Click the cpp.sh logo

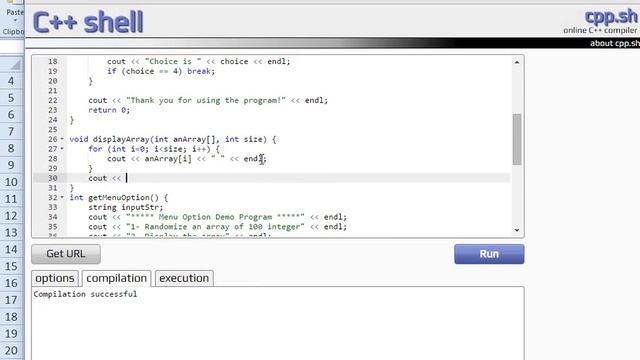tap(611, 17)
